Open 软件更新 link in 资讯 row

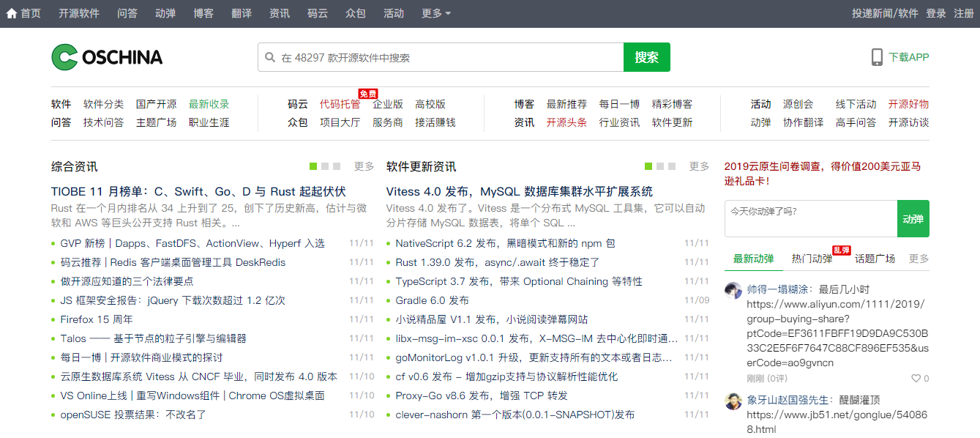pos(673,122)
